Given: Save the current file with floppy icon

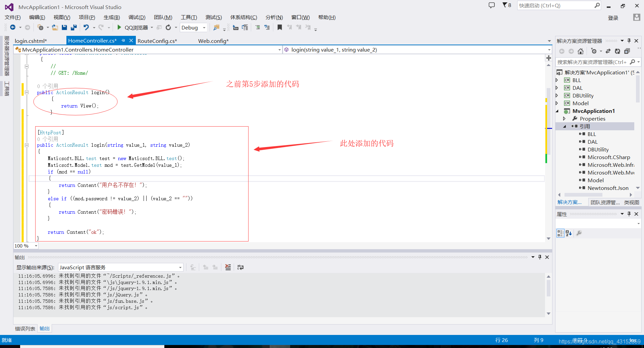Looking at the screenshot, I should pyautogui.click(x=64, y=27).
